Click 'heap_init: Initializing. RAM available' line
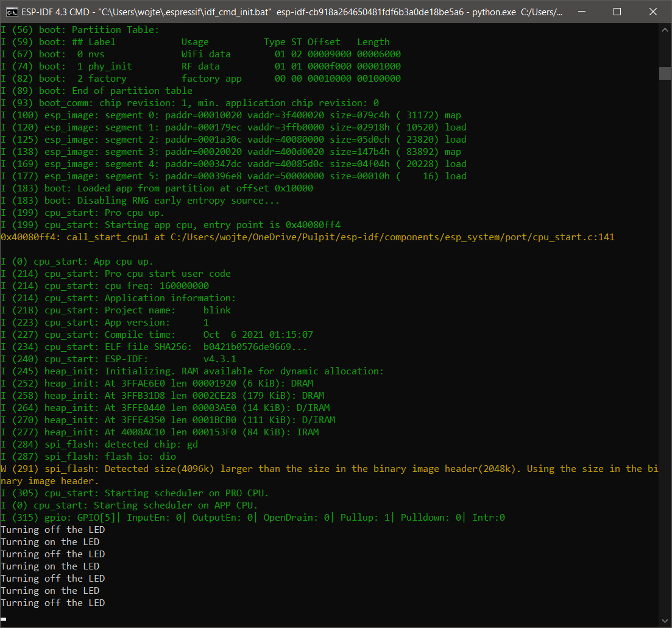The image size is (672, 628). (193, 371)
